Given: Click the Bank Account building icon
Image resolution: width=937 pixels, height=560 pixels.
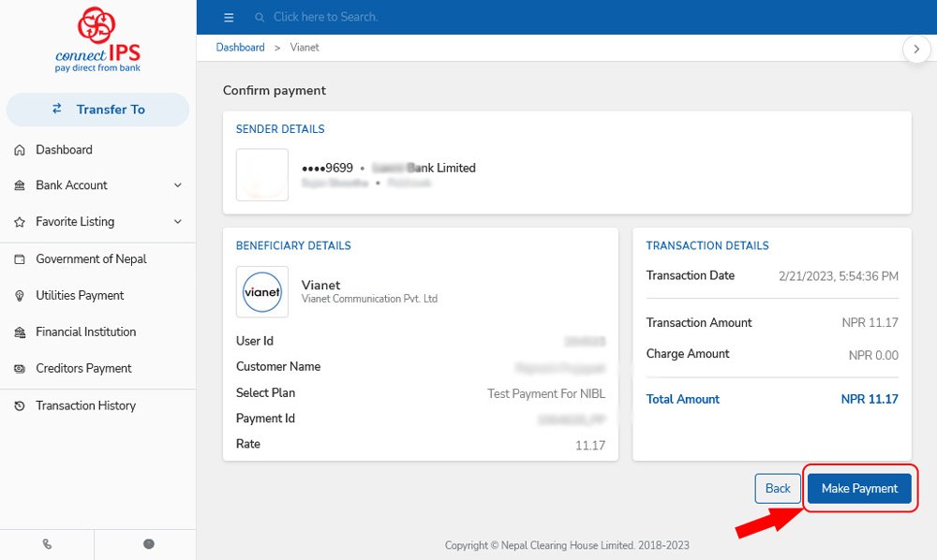Looking at the screenshot, I should (x=20, y=185).
